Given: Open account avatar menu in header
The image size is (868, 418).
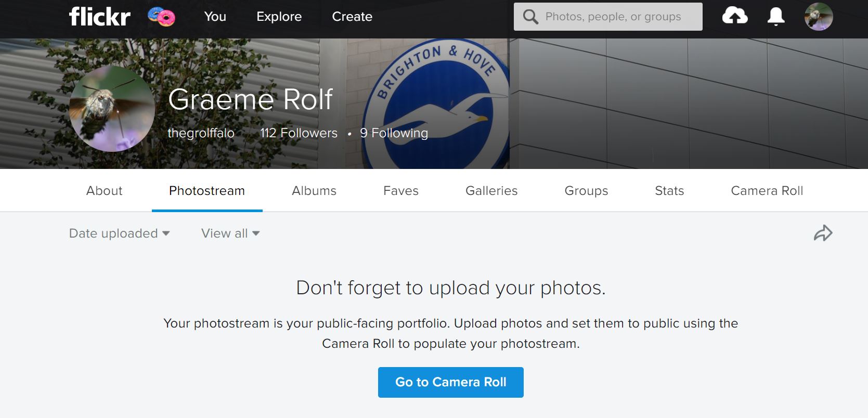Looking at the screenshot, I should (x=819, y=17).
